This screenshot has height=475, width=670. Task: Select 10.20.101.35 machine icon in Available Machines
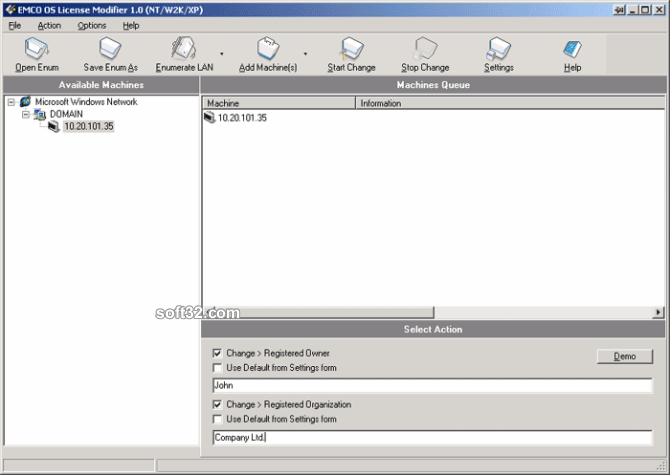(x=53, y=126)
